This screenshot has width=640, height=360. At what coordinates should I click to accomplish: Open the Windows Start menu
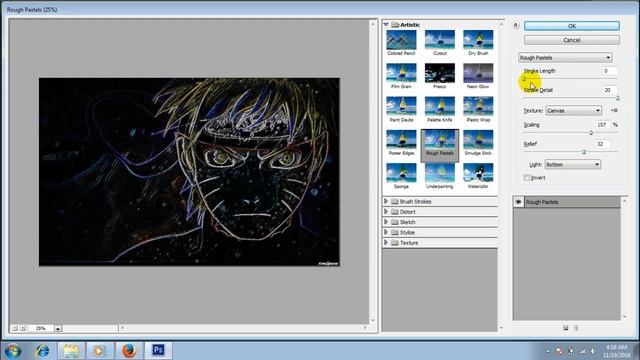coord(13,351)
